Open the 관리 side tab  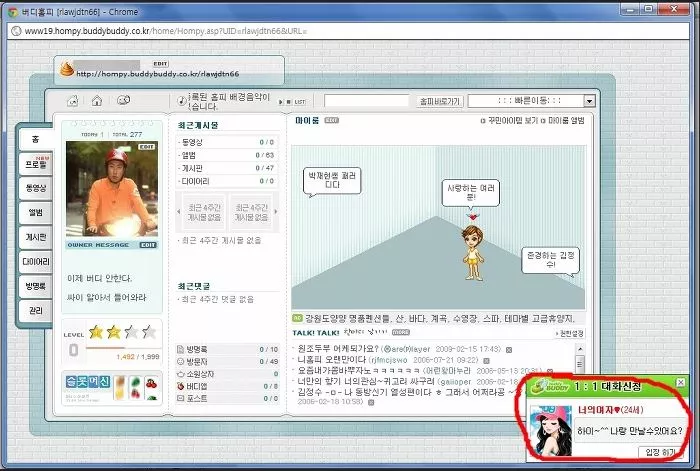(36, 310)
